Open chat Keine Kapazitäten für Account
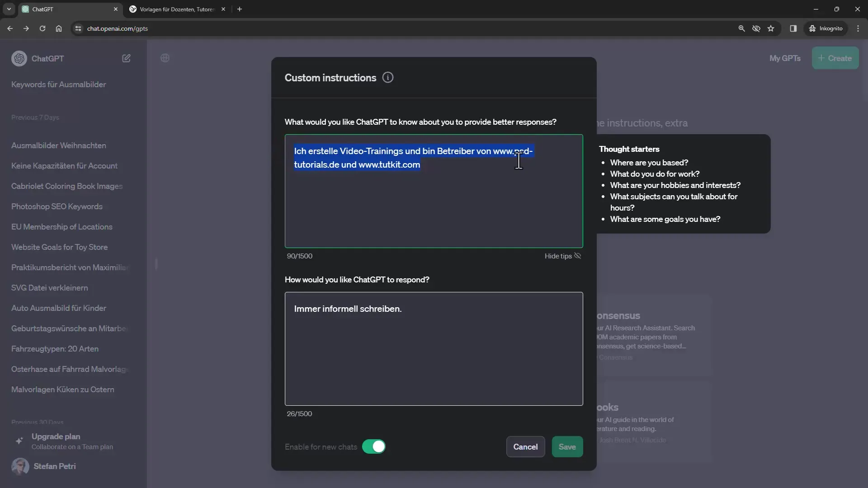This screenshot has height=488, width=868. click(64, 166)
